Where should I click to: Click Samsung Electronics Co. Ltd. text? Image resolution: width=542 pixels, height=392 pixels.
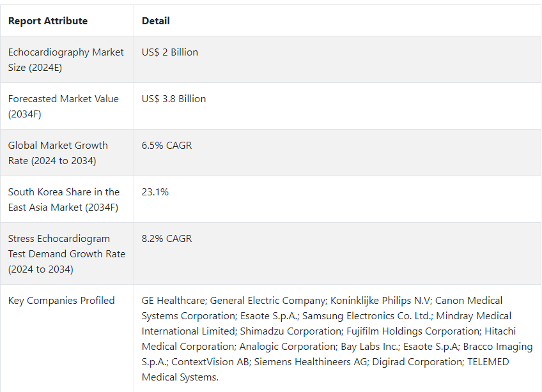366,315
